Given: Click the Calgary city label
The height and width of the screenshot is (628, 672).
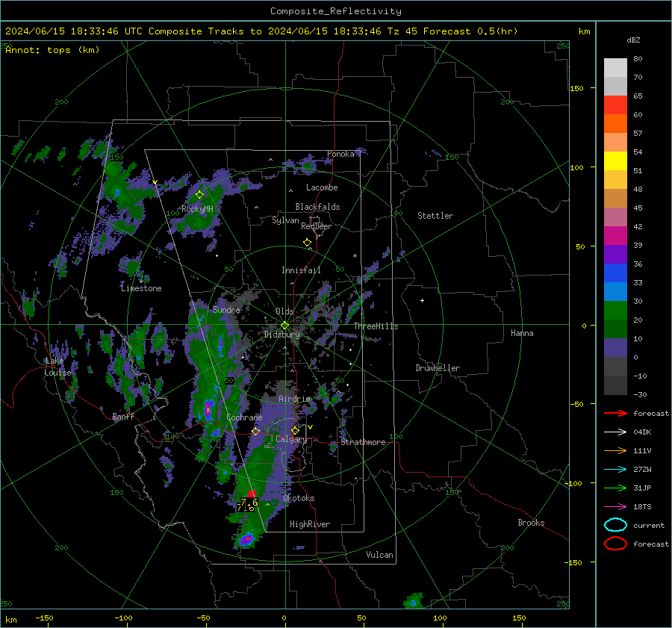Looking at the screenshot, I should coord(291,439).
